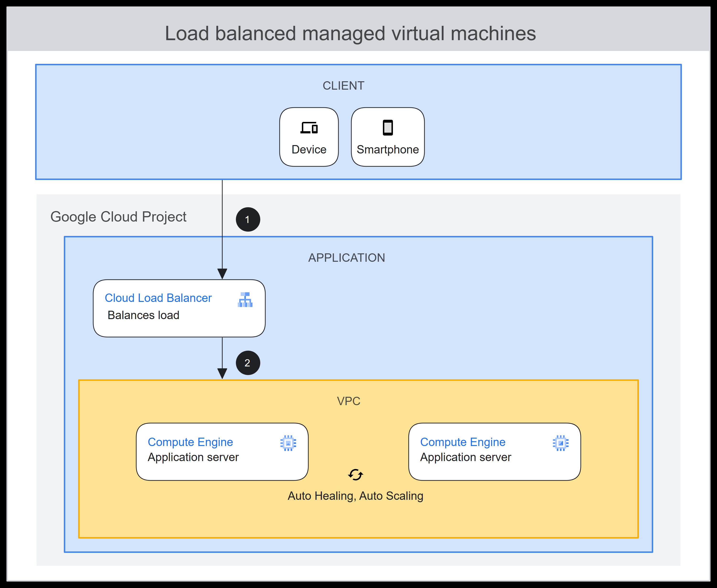Select the Device card
The width and height of the screenshot is (717, 588).
[309, 137]
